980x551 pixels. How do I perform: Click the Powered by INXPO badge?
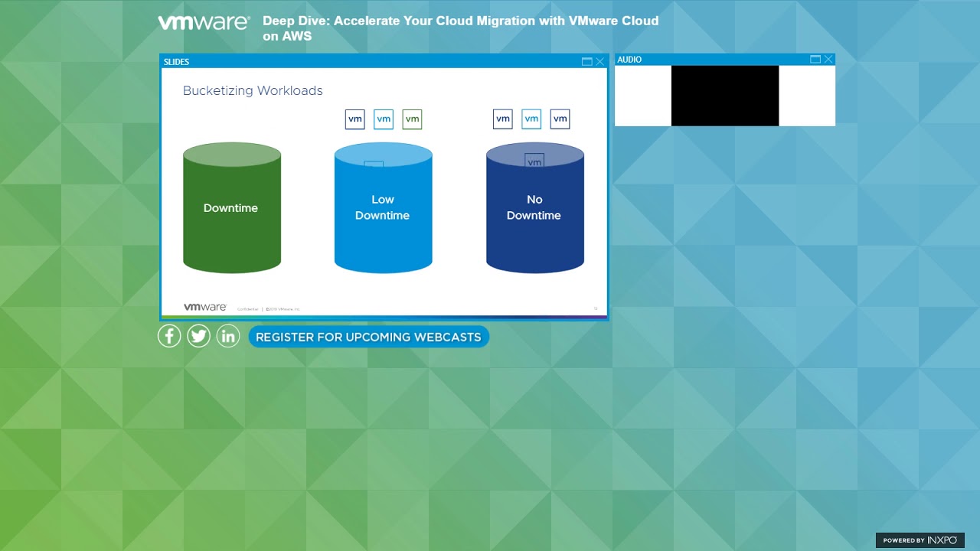(x=920, y=540)
